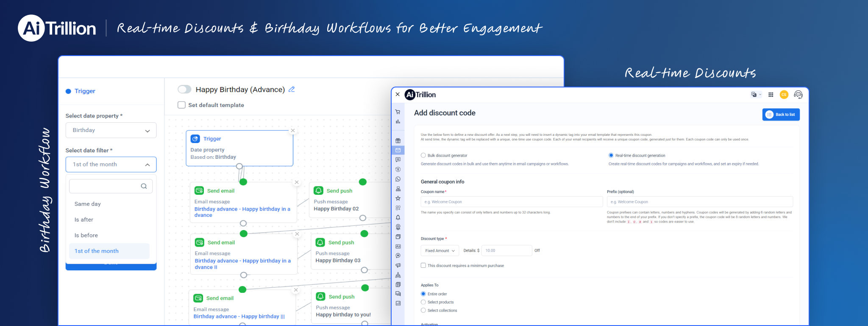This screenshot has width=868, height=326.
Task: Click the green connector atop Happy Birthday 02 node
Action: pos(363,182)
